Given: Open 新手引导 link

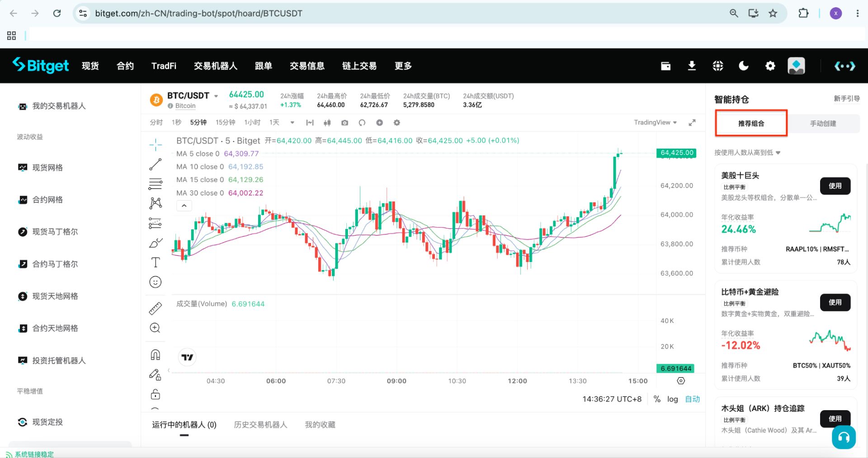Looking at the screenshot, I should [846, 98].
